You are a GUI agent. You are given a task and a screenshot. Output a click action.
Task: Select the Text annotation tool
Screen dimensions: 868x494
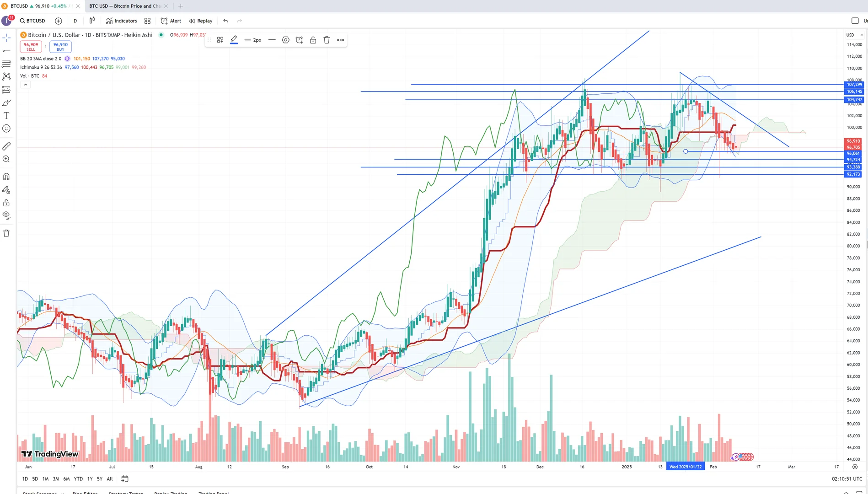6,116
